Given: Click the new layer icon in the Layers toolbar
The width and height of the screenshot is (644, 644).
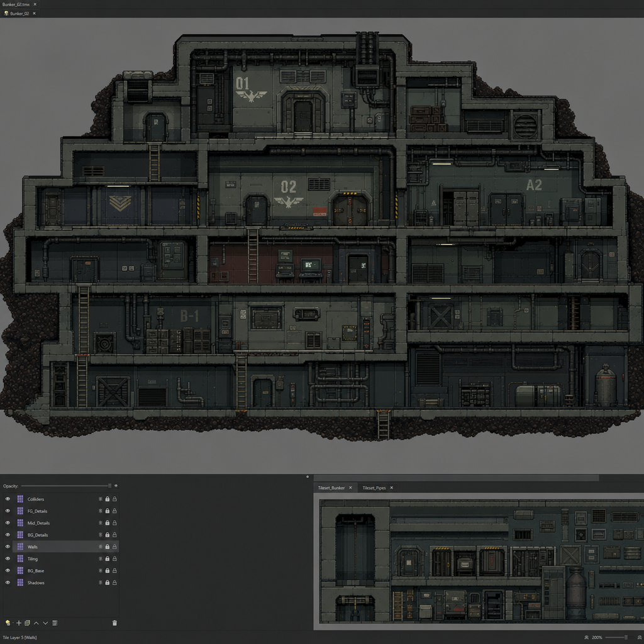Looking at the screenshot, I should click(x=8, y=623).
